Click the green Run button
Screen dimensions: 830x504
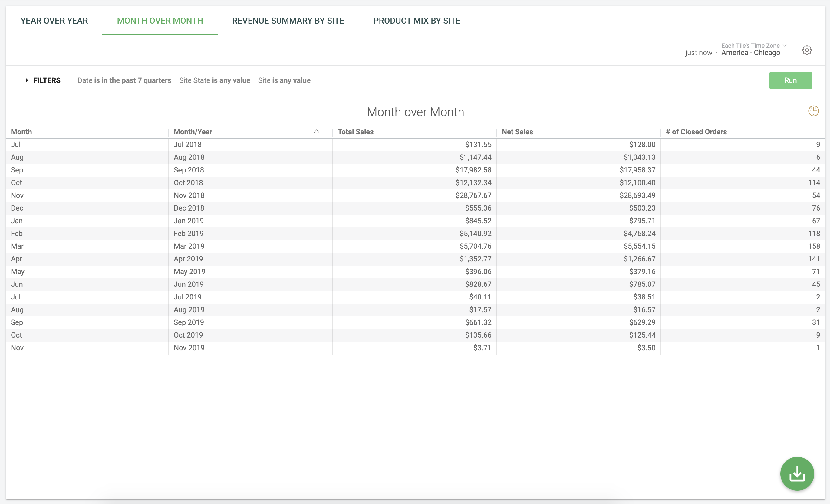[x=790, y=80]
